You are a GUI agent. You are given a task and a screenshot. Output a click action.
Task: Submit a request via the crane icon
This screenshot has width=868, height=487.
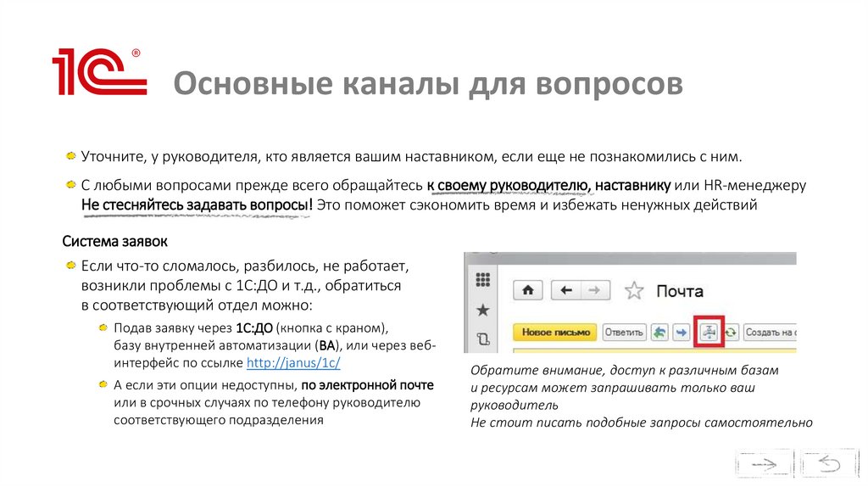(x=709, y=332)
